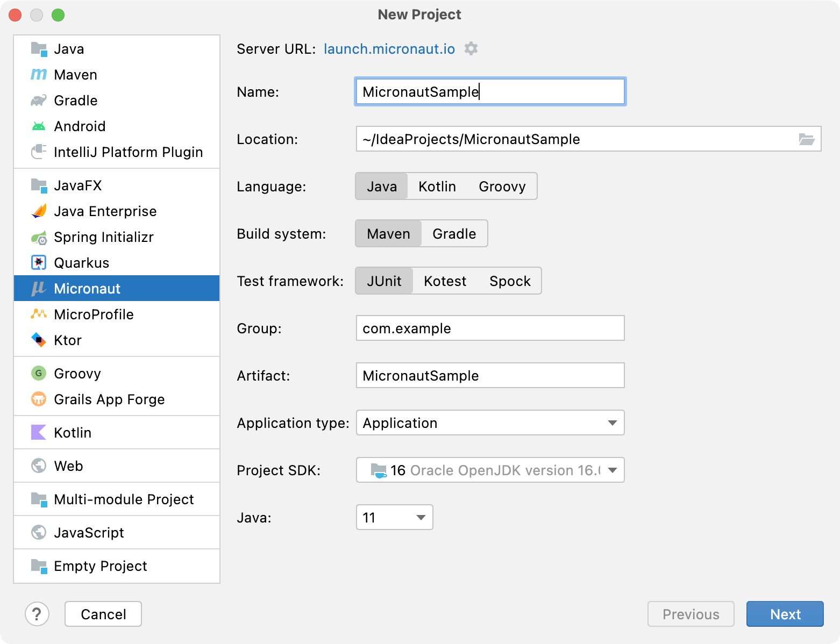The width and height of the screenshot is (840, 644).
Task: Pick JUnit test framework
Action: point(384,281)
